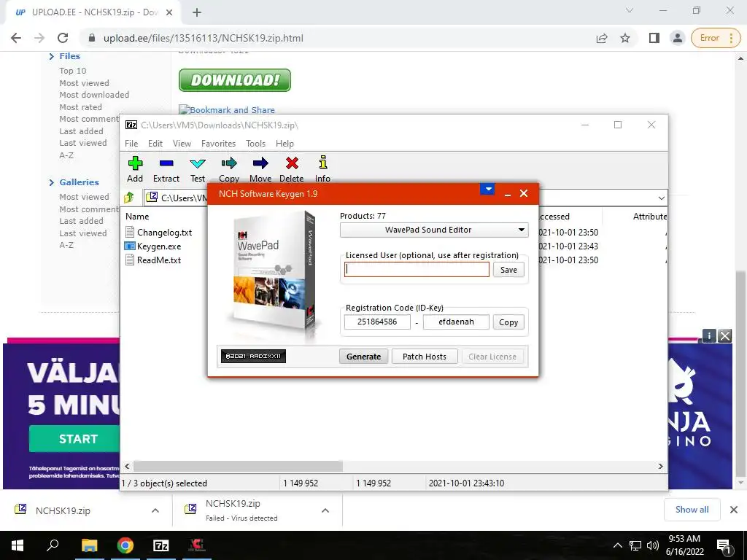Click the registration ID field 251864586
This screenshot has height=560, width=747.
tap(377, 322)
